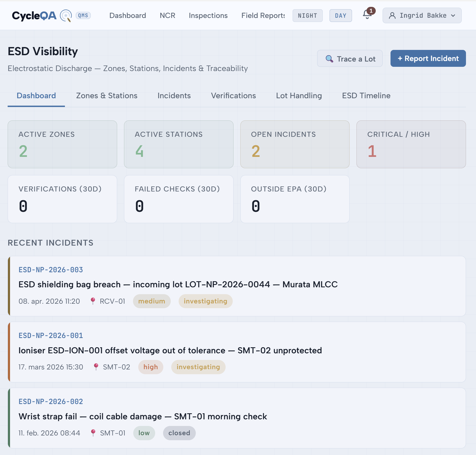Open the Active Zones stat card
The width and height of the screenshot is (476, 455).
(x=62, y=144)
